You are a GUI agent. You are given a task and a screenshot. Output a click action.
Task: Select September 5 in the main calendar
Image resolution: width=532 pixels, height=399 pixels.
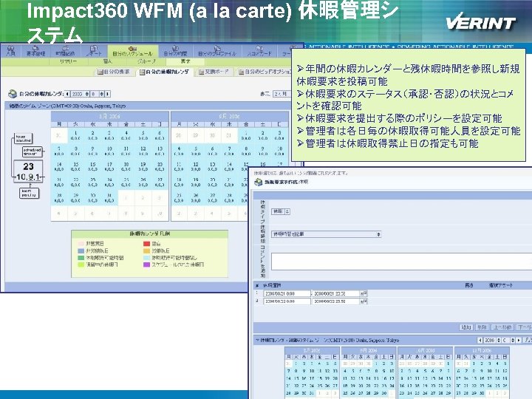click(195, 151)
